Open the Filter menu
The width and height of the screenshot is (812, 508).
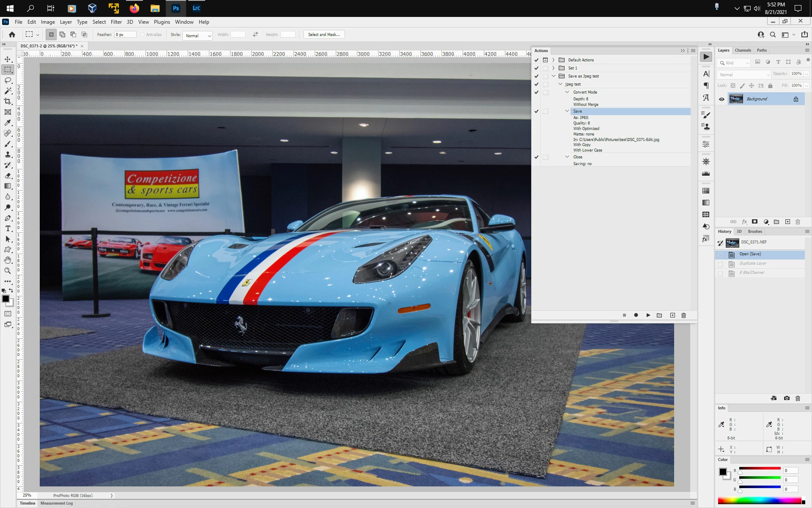pos(116,22)
